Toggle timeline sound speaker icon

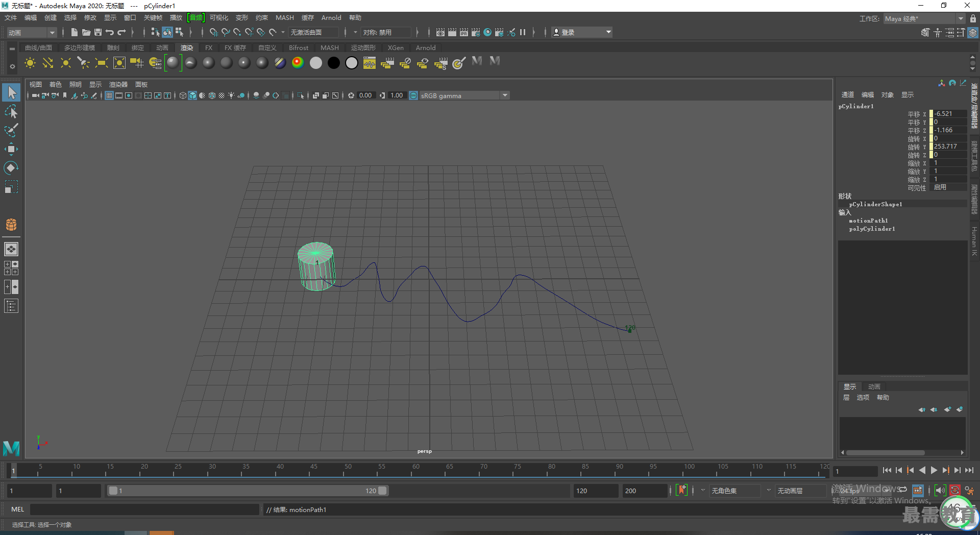pyautogui.click(x=940, y=491)
